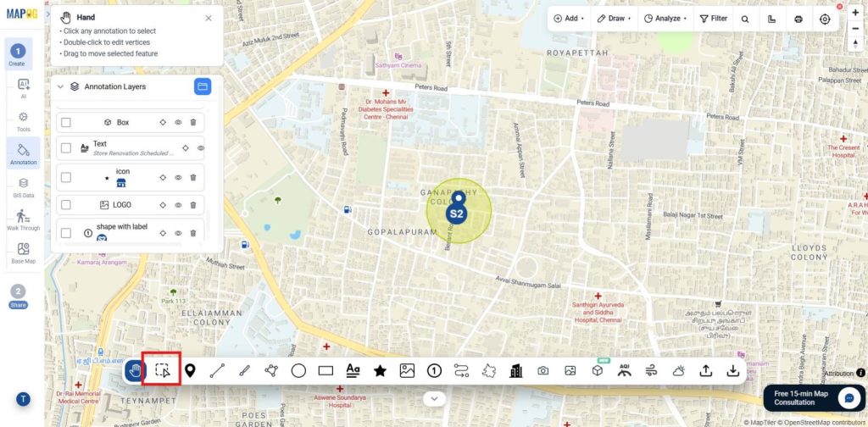The height and width of the screenshot is (427, 868).
Task: Open the Draw dropdown menu
Action: coord(614,19)
